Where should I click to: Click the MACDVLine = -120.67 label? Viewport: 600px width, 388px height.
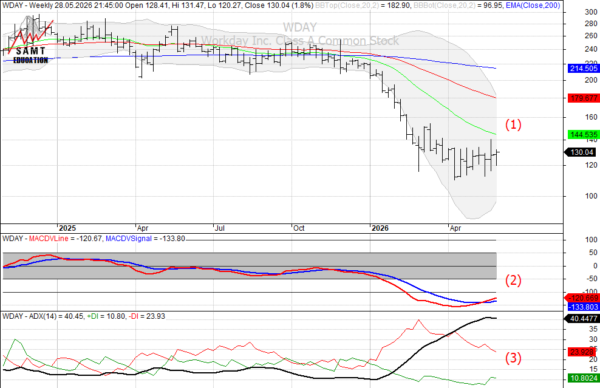pos(65,239)
